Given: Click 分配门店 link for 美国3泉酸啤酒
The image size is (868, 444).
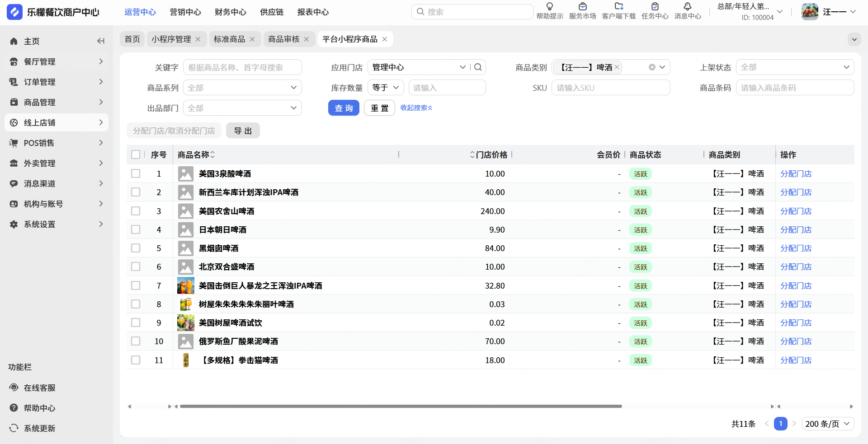Looking at the screenshot, I should [x=796, y=174].
